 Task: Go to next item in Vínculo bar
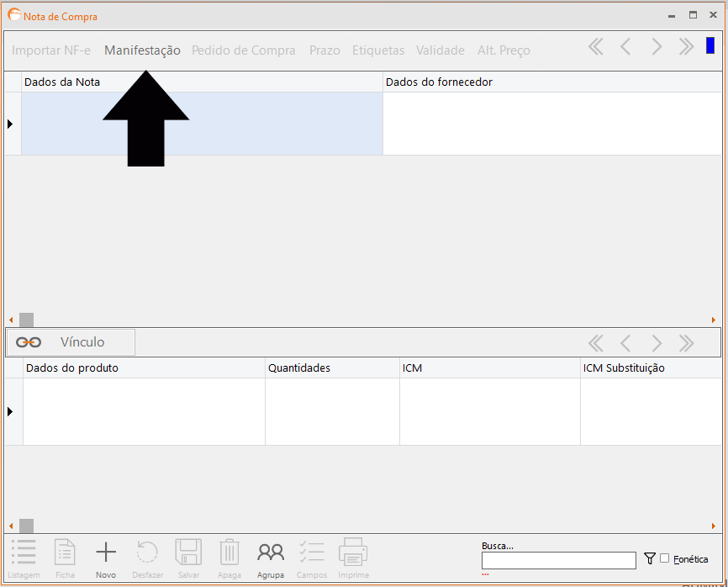pyautogui.click(x=657, y=344)
